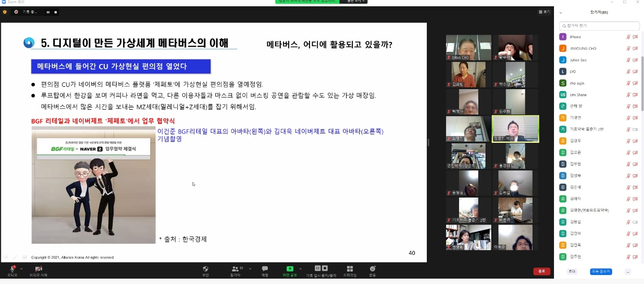Open the 보기 view layout menu
The image size is (644, 284).
(544, 12)
